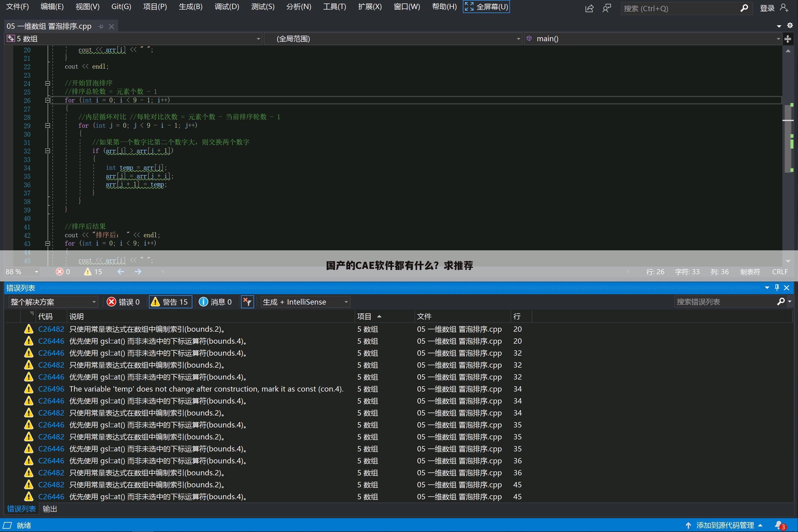This screenshot has height=532, width=798.
Task: Open the 文件(F) menu
Action: pyautogui.click(x=17, y=7)
